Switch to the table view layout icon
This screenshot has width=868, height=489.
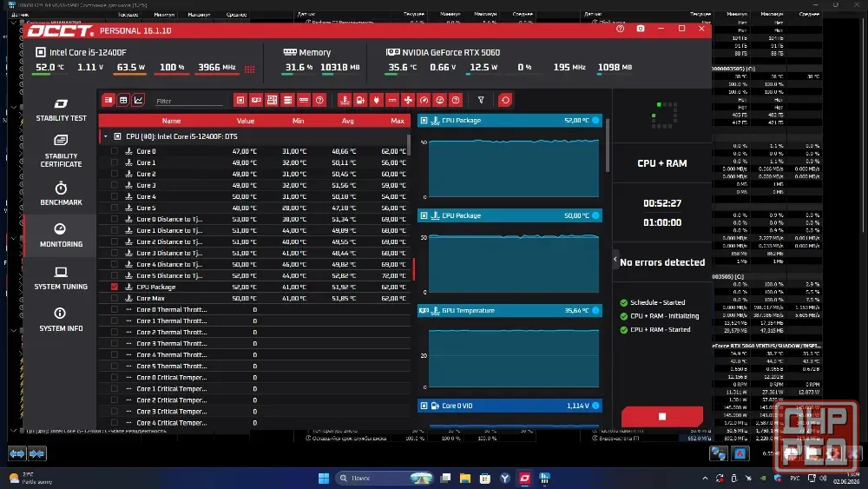click(x=123, y=100)
